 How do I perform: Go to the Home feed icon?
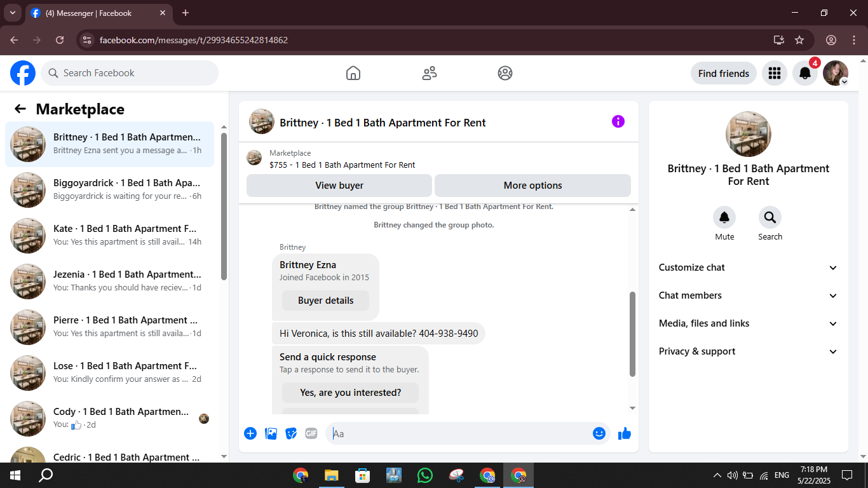(353, 73)
